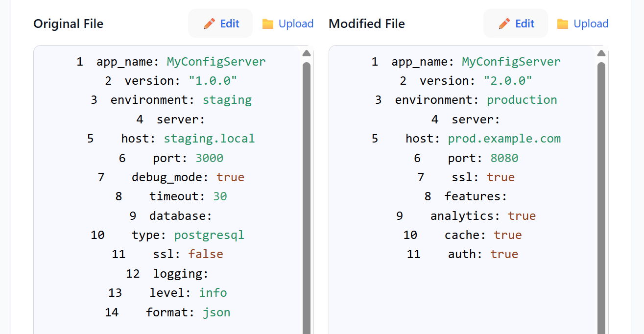Open the Edit button text for Original File

[230, 24]
